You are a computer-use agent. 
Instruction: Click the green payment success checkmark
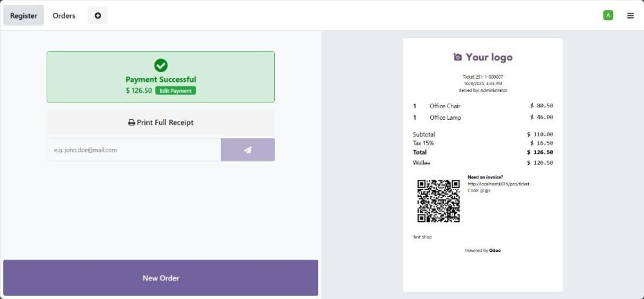[x=161, y=65]
